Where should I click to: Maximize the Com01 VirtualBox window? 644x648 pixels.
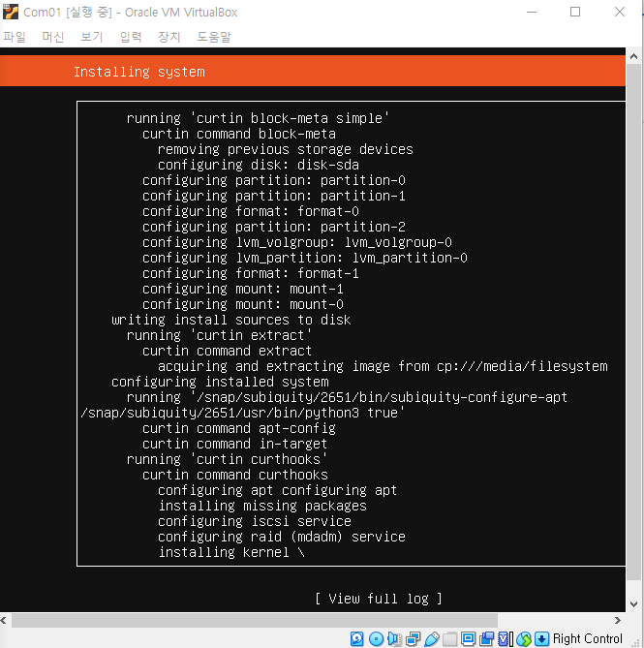575,12
